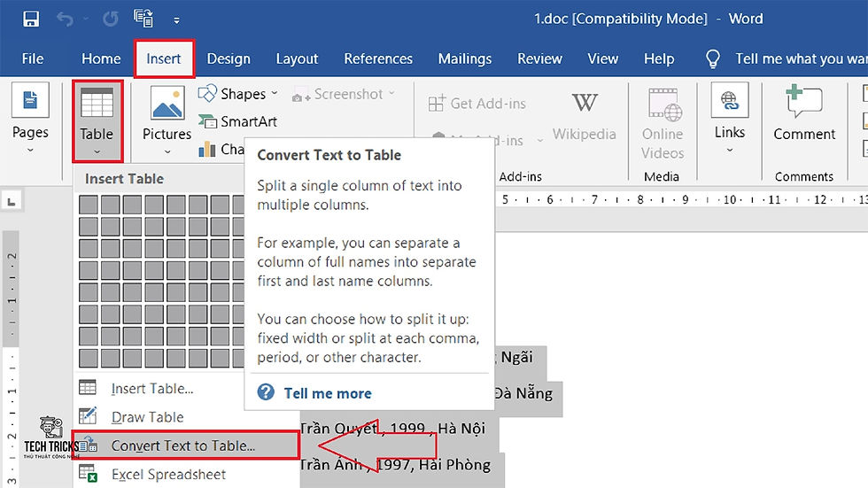Click the SmartArt button

click(x=238, y=121)
